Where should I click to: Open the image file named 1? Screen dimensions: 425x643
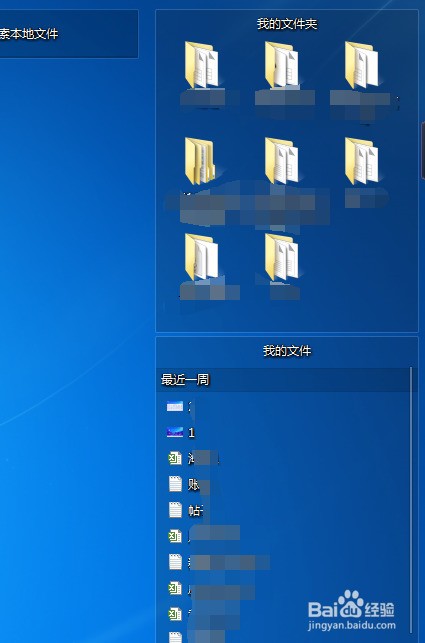coord(181,432)
